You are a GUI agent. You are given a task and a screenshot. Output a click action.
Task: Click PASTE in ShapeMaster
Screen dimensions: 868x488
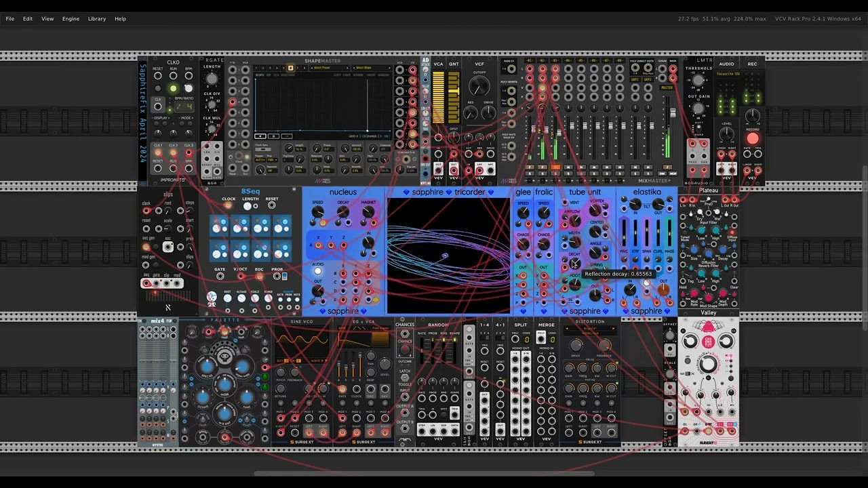tap(347, 75)
